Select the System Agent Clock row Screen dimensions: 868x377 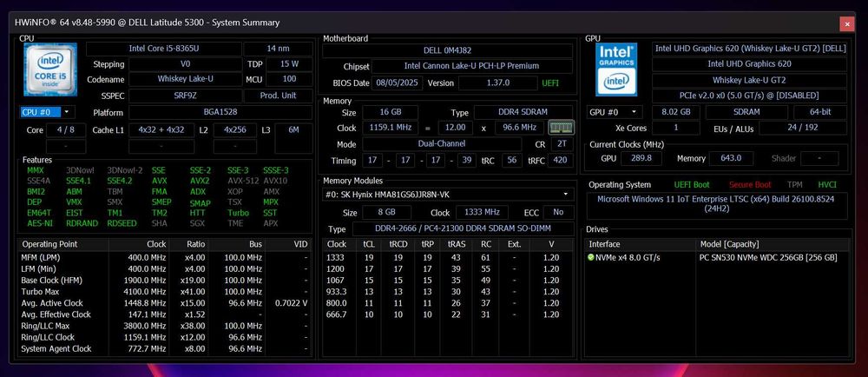(x=165, y=348)
